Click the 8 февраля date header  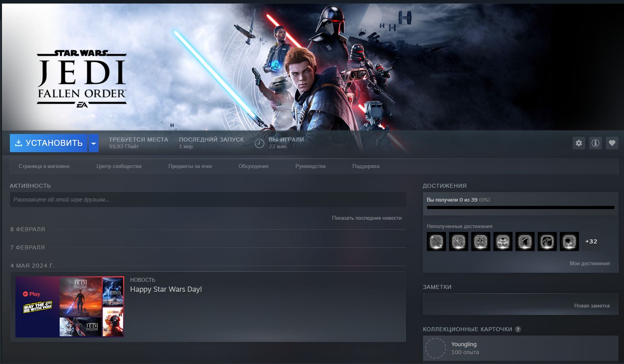pos(28,229)
